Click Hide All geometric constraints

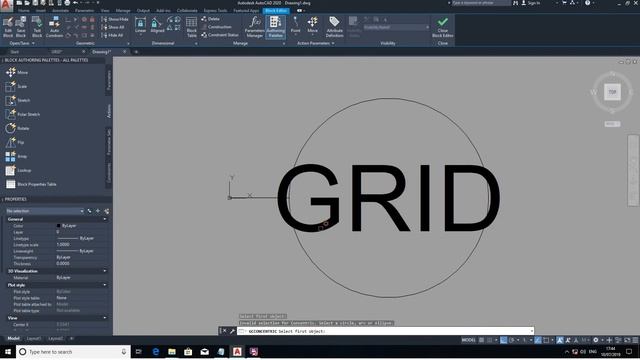[x=112, y=36]
